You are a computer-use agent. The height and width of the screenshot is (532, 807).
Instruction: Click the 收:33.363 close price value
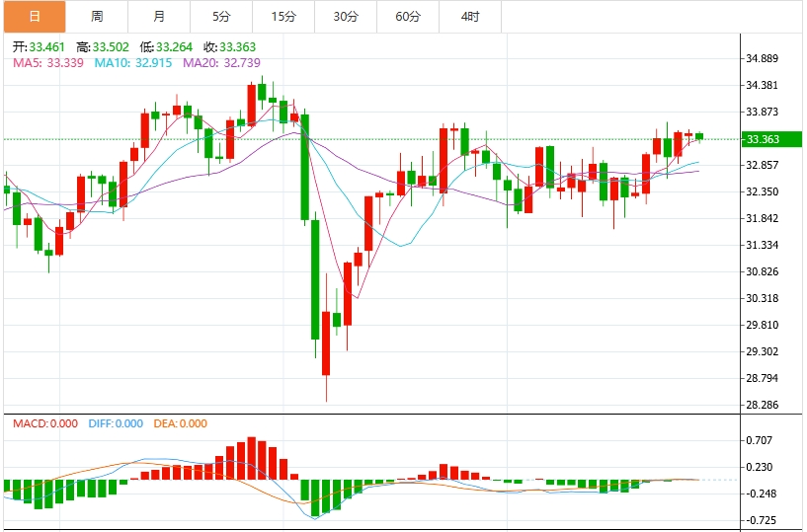pos(229,47)
